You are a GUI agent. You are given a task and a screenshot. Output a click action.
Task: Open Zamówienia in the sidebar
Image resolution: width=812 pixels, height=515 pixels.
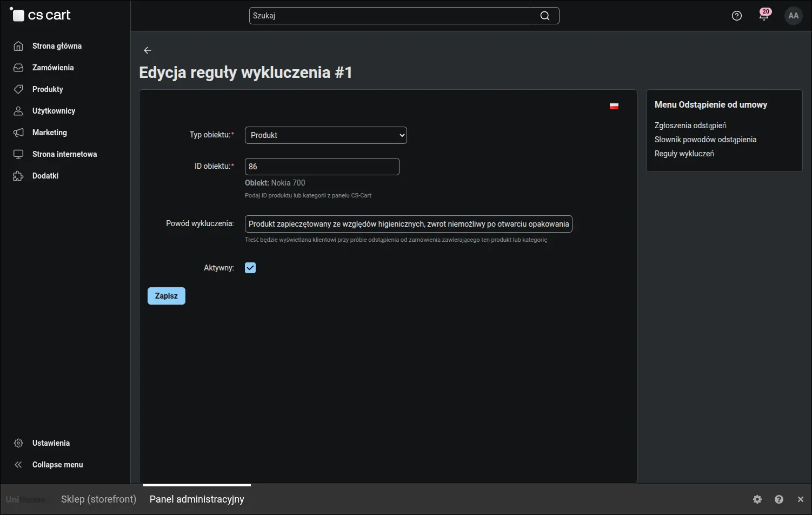click(x=53, y=68)
